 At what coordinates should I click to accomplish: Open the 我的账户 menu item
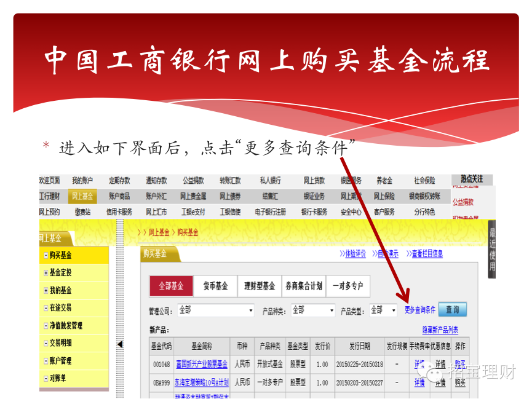pyautogui.click(x=82, y=181)
